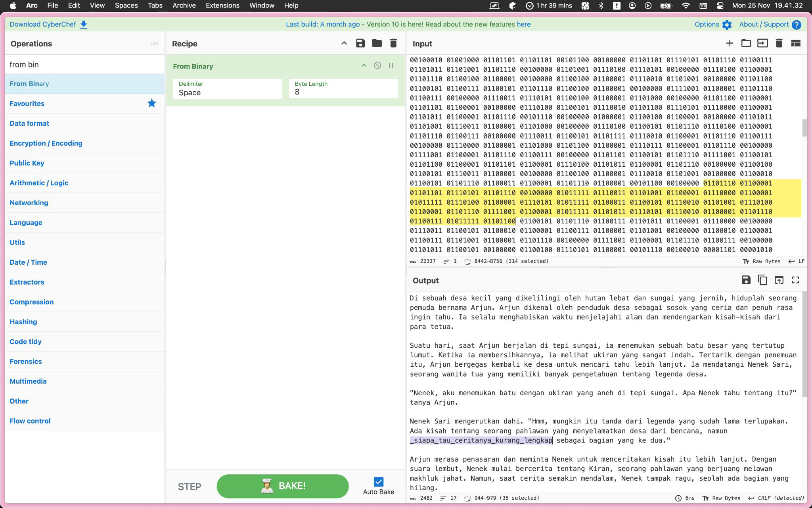
Task: Open the Spaces menu
Action: [x=126, y=6]
